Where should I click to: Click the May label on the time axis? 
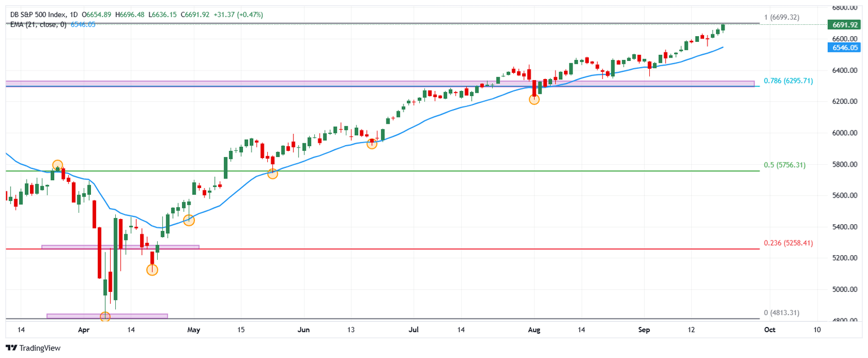pyautogui.click(x=194, y=329)
